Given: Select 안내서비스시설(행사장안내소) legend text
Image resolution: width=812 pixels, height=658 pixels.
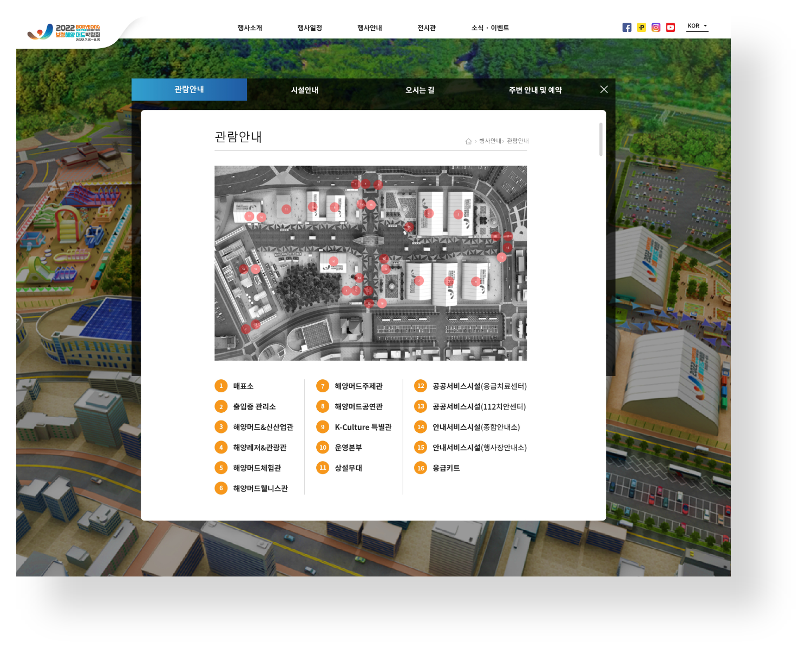Looking at the screenshot, I should click(x=480, y=448).
